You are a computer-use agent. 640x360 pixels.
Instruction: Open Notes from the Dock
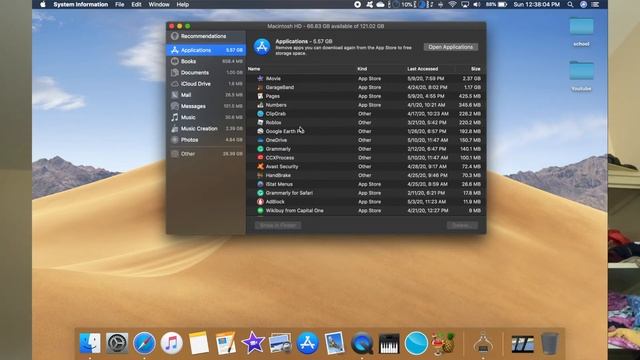tap(199, 343)
